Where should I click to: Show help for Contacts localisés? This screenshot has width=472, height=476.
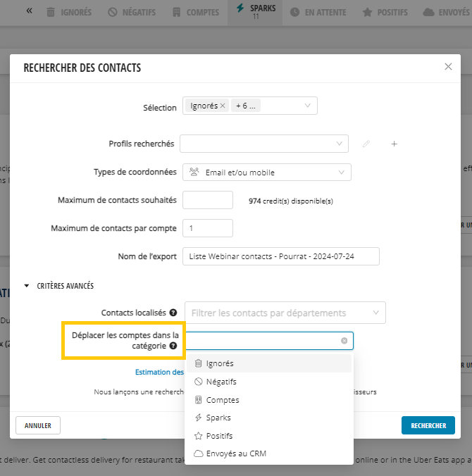point(173,313)
